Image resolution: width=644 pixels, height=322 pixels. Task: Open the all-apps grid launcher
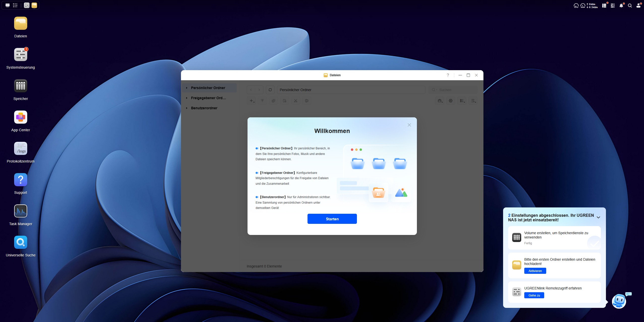click(15, 5)
